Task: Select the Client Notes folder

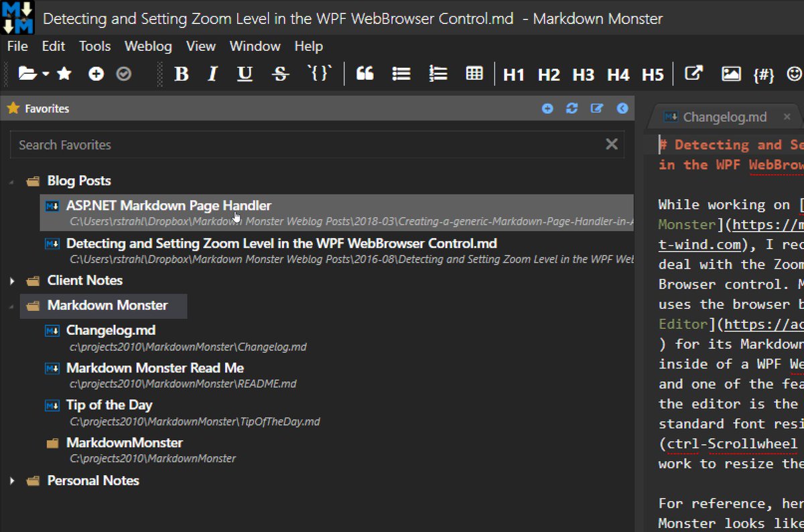Action: tap(84, 280)
